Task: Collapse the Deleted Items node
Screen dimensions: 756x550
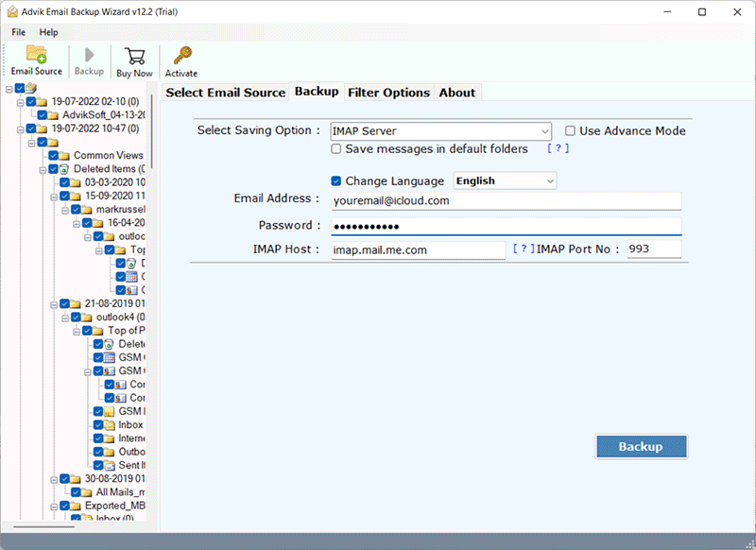Action: tap(43, 170)
